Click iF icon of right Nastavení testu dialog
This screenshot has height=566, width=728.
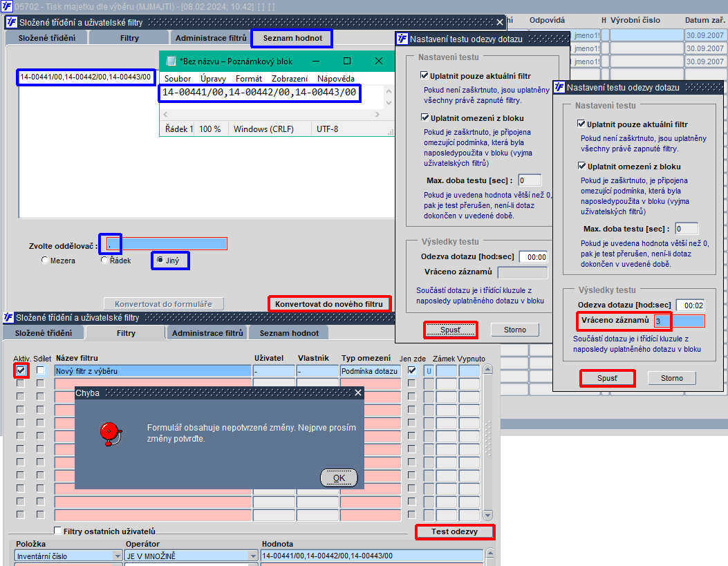pos(559,87)
